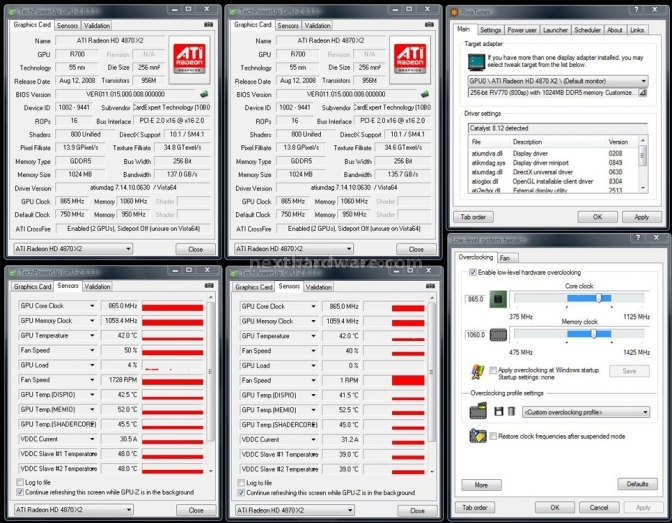Open the Power user tab in RivaTuner
Screen dimensions: 672x523
[522, 30]
